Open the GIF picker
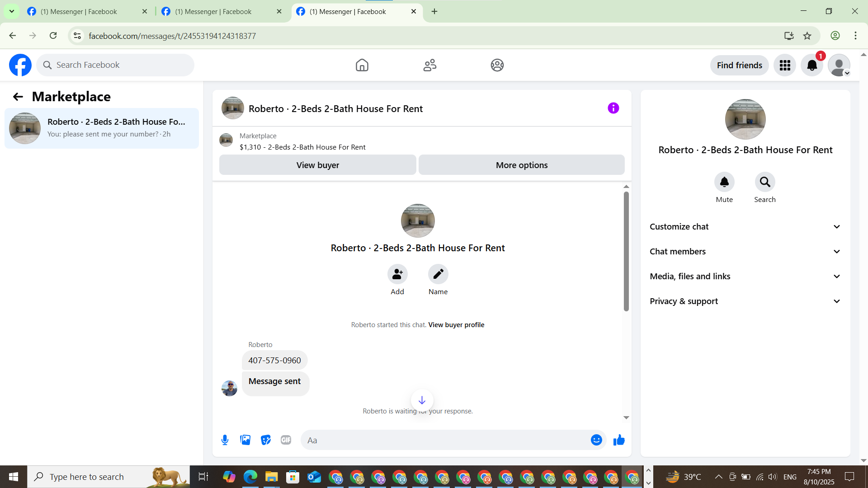Image resolution: width=868 pixels, height=488 pixels. pos(286,440)
